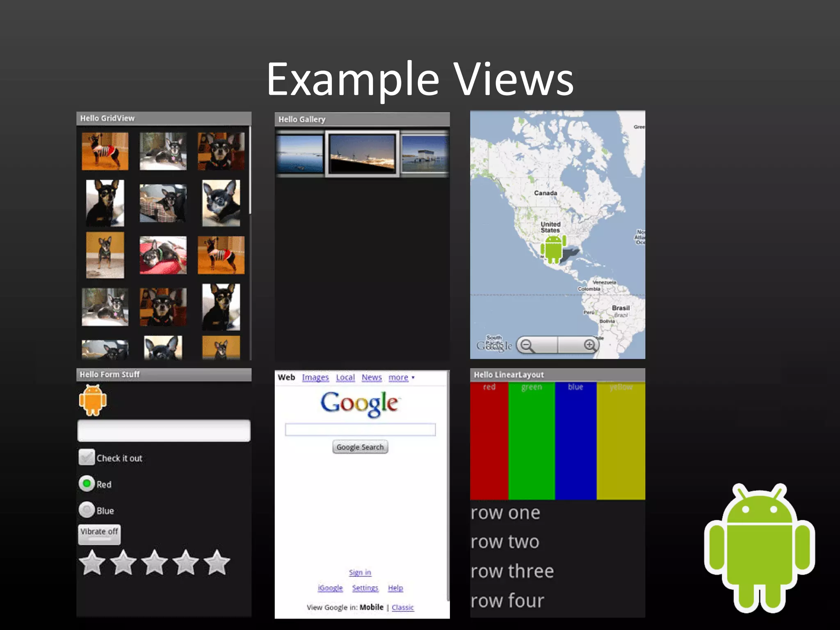Screen dimensions: 840x630
Task: Select the fifth rating star
Action: pos(217,562)
